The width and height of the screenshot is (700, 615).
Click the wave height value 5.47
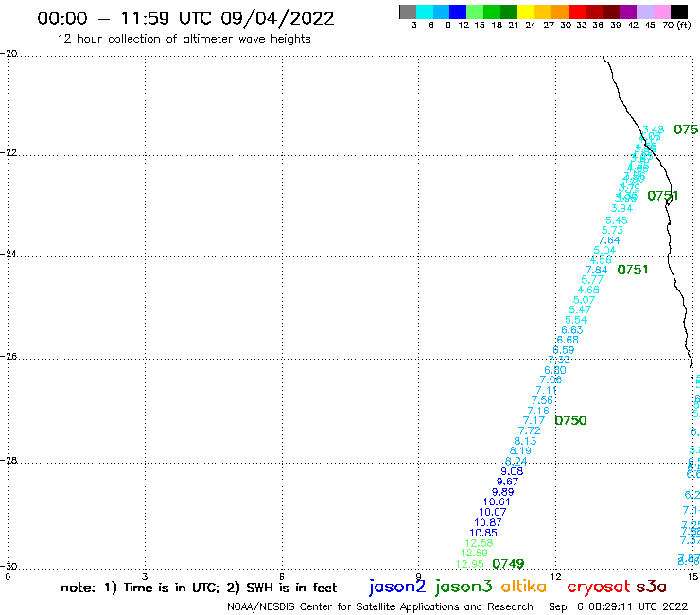(x=580, y=309)
